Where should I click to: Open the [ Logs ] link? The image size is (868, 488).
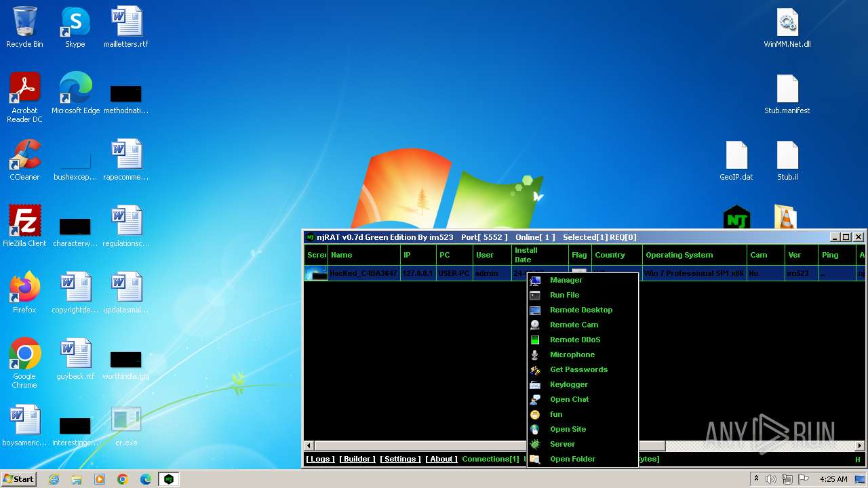coord(319,459)
